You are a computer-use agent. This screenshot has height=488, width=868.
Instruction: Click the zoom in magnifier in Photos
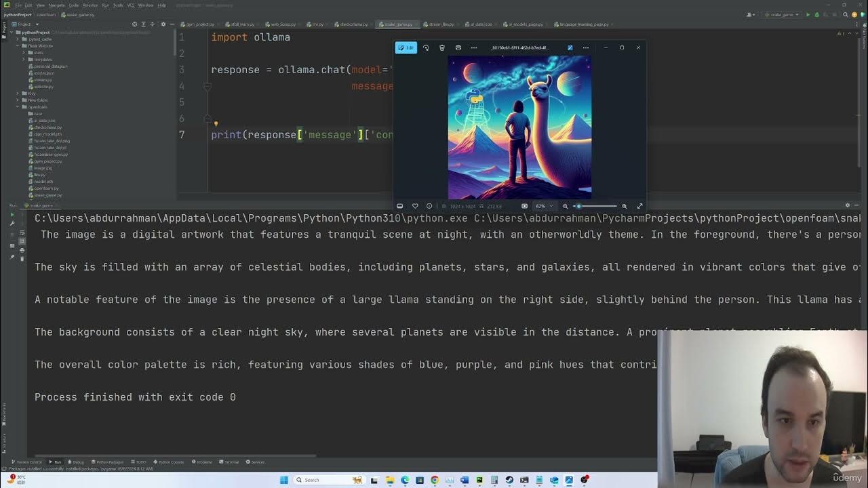(625, 206)
